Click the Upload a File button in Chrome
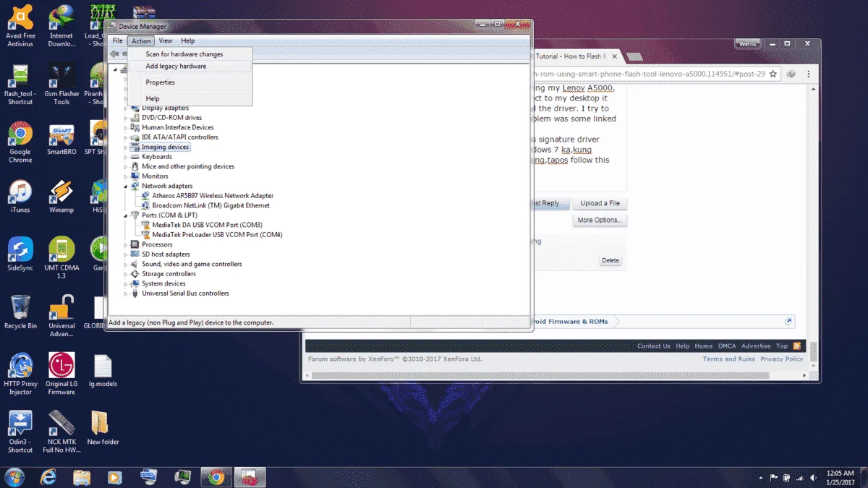868x488 pixels. (x=600, y=203)
